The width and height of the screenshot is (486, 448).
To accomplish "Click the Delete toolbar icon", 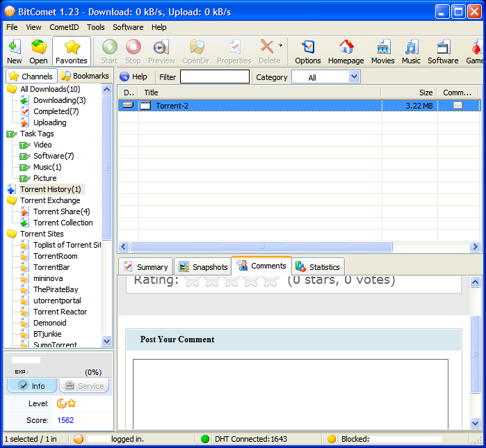I will 269,51.
